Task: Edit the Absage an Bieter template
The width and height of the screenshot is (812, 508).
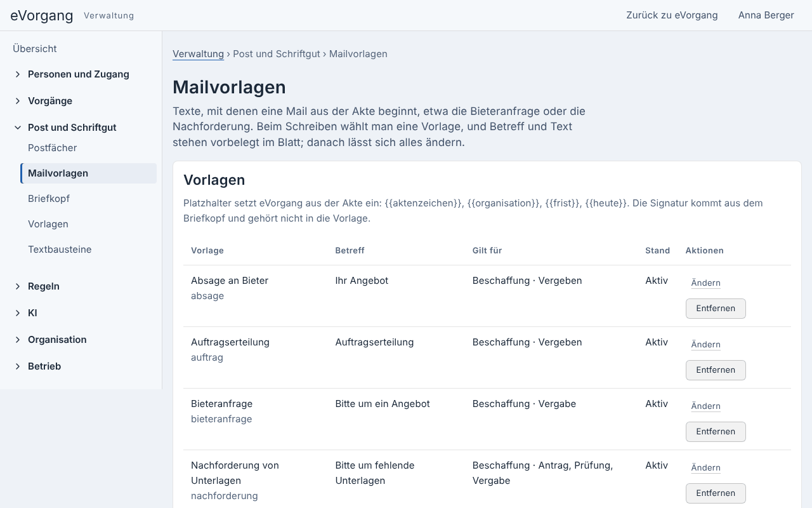Action: (705, 283)
